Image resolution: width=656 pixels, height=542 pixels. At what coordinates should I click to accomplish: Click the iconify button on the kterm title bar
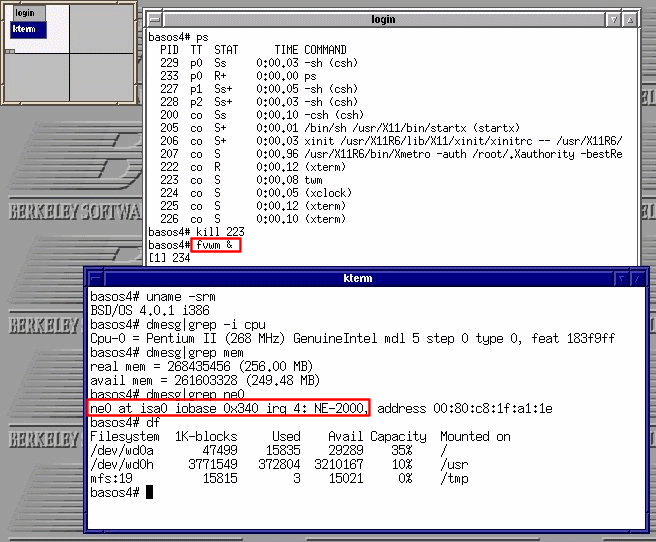pyautogui.click(x=621, y=278)
